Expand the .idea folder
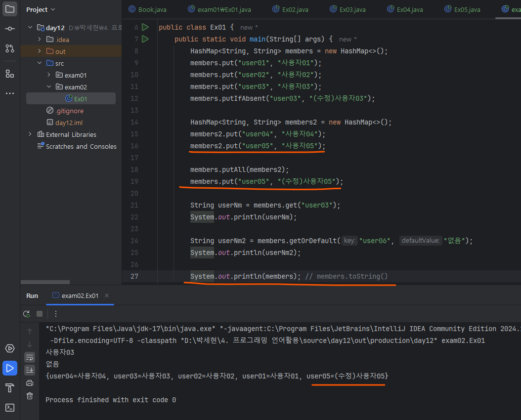 [40, 39]
